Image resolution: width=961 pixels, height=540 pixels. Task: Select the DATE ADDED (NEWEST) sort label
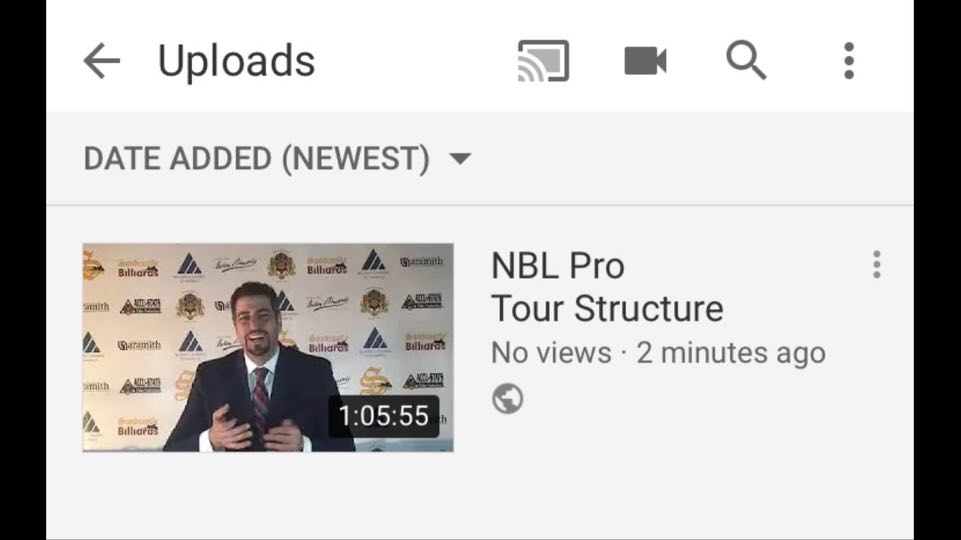(x=257, y=159)
